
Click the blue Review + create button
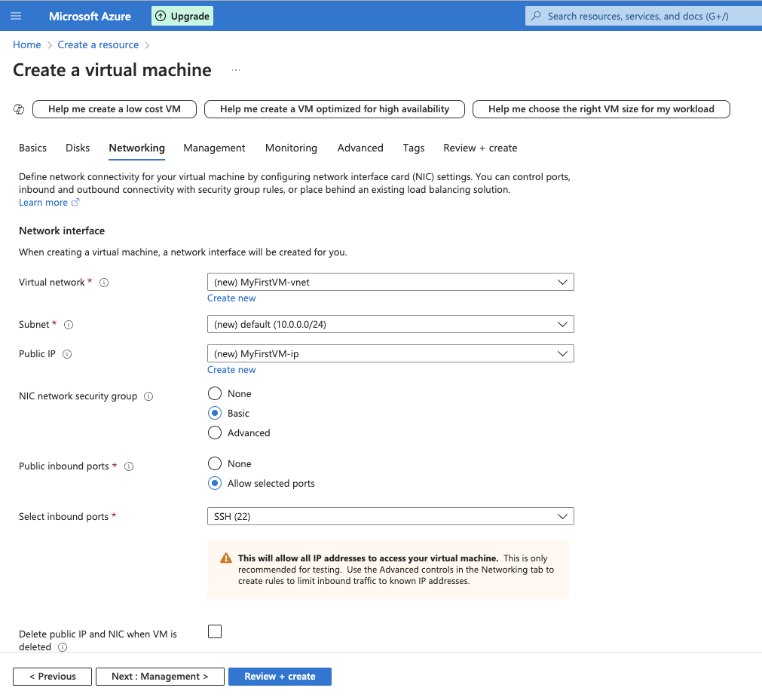click(280, 676)
